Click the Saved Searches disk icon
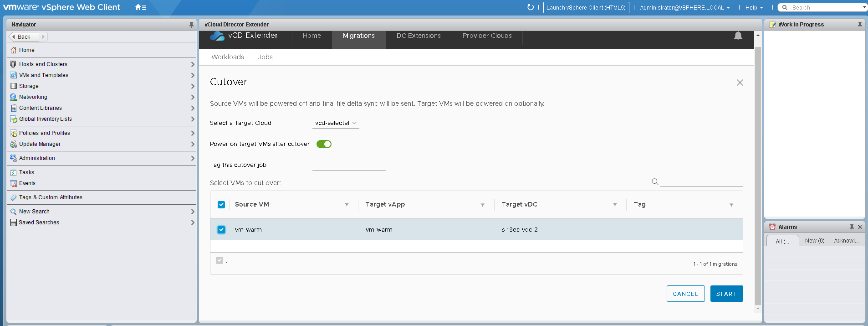Screen dimensions: 868x326 click(13, 223)
